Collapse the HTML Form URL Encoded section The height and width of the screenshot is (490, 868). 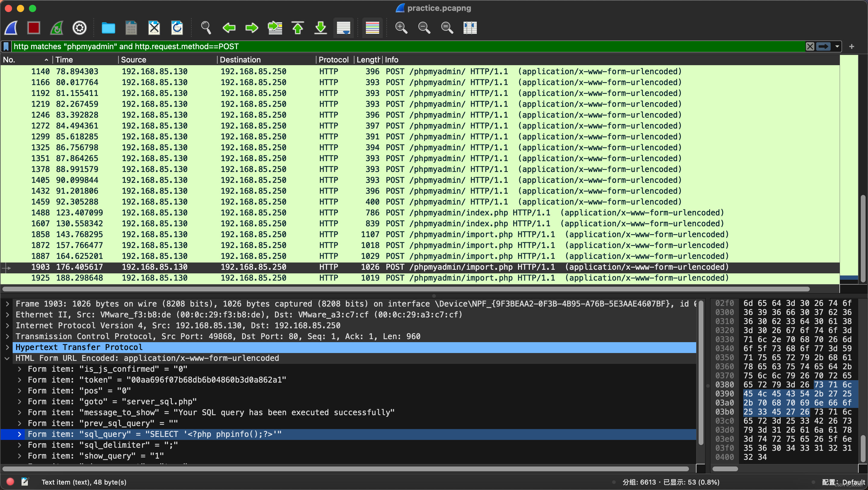pos(8,358)
